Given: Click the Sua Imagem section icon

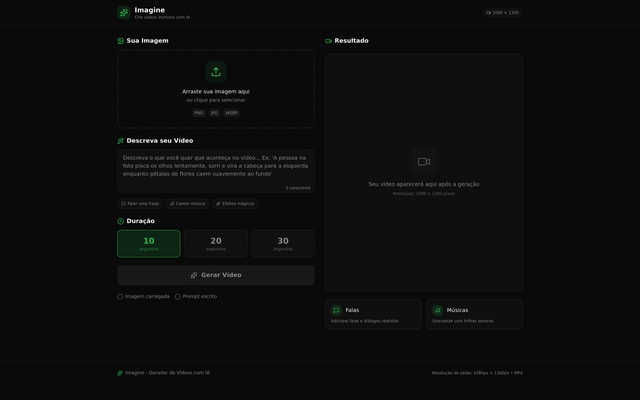Looking at the screenshot, I should coord(120,41).
